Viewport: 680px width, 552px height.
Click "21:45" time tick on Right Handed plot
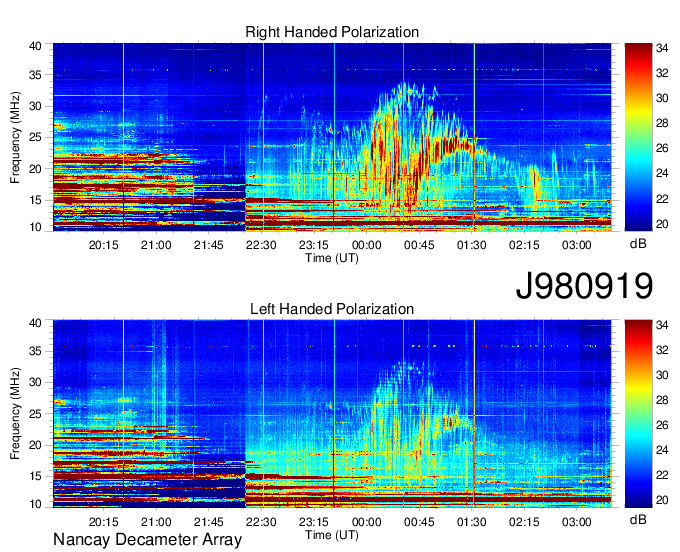point(209,245)
